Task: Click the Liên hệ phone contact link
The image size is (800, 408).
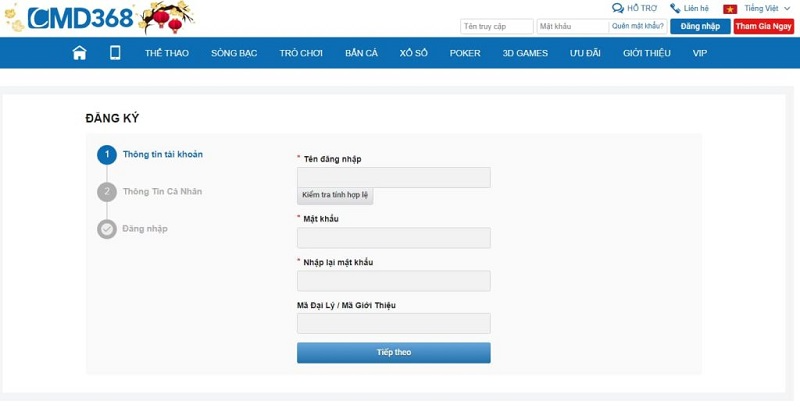Action: point(690,8)
